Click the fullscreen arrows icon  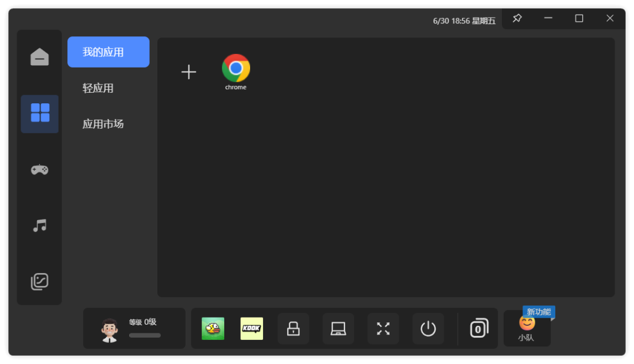383,328
